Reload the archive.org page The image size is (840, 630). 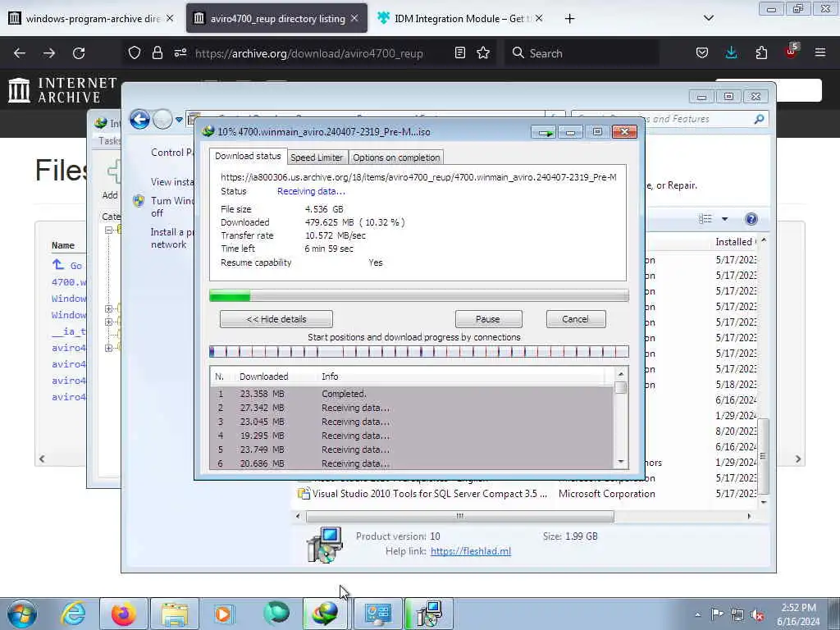point(79,53)
